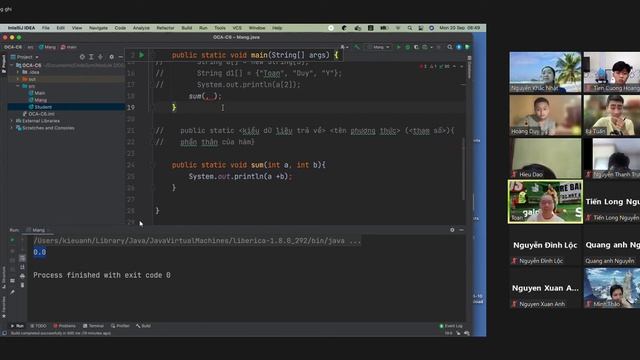This screenshot has height=360, width=640.
Task: Click the Run tab on the bottom bar
Action: 17,326
